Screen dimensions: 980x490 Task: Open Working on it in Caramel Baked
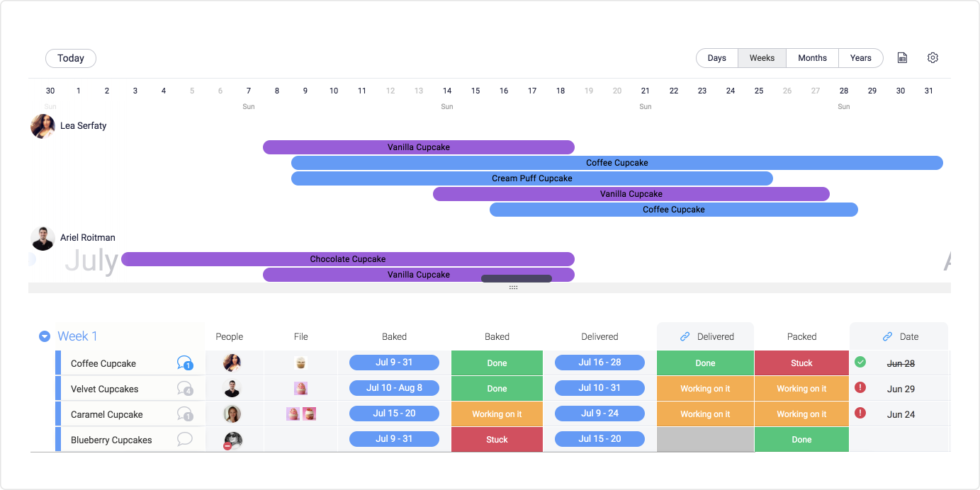[497, 414]
